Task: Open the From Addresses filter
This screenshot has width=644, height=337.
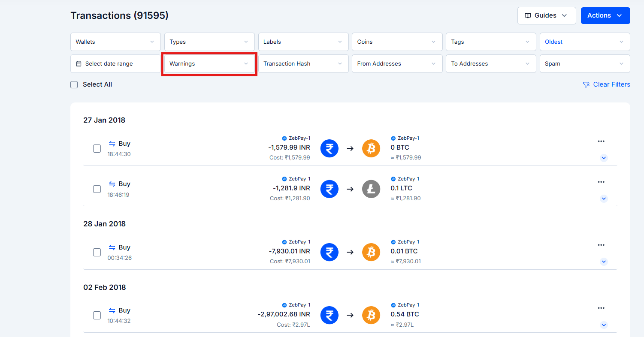Action: [x=397, y=63]
